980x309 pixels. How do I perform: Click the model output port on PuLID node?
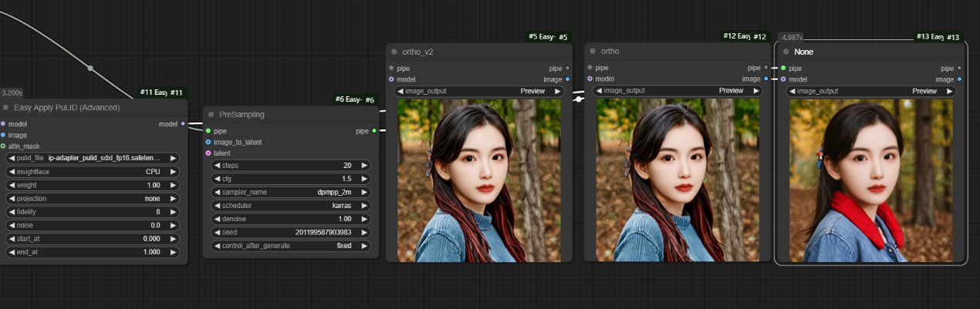click(182, 124)
